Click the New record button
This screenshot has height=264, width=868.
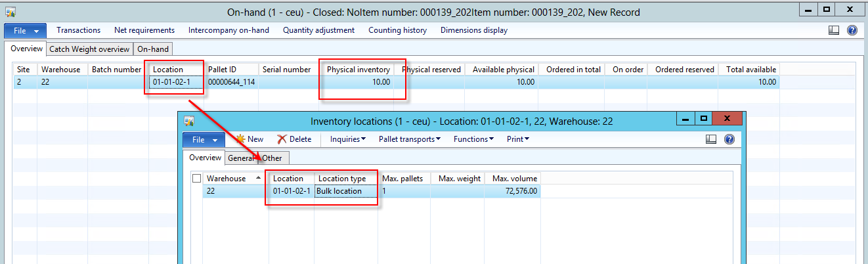(x=249, y=139)
